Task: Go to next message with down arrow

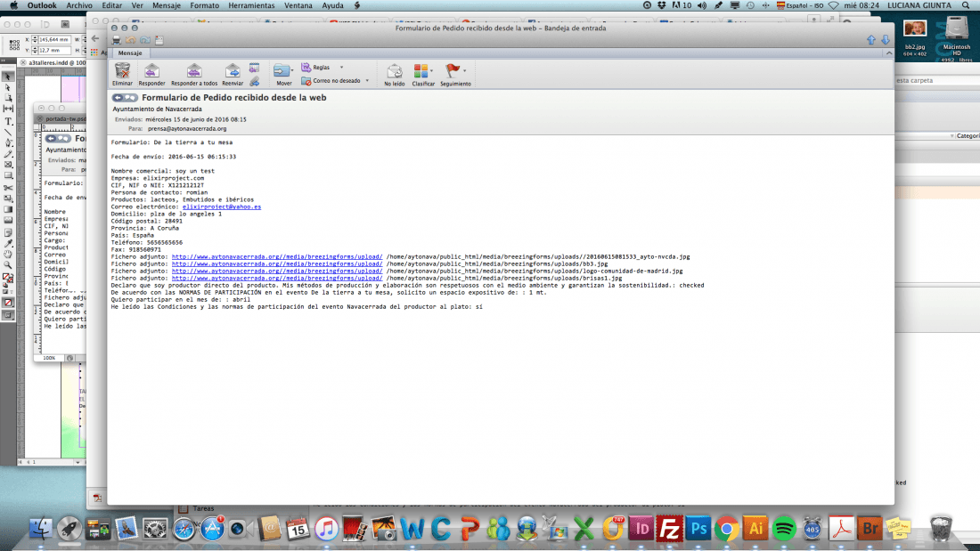Action: (x=886, y=40)
